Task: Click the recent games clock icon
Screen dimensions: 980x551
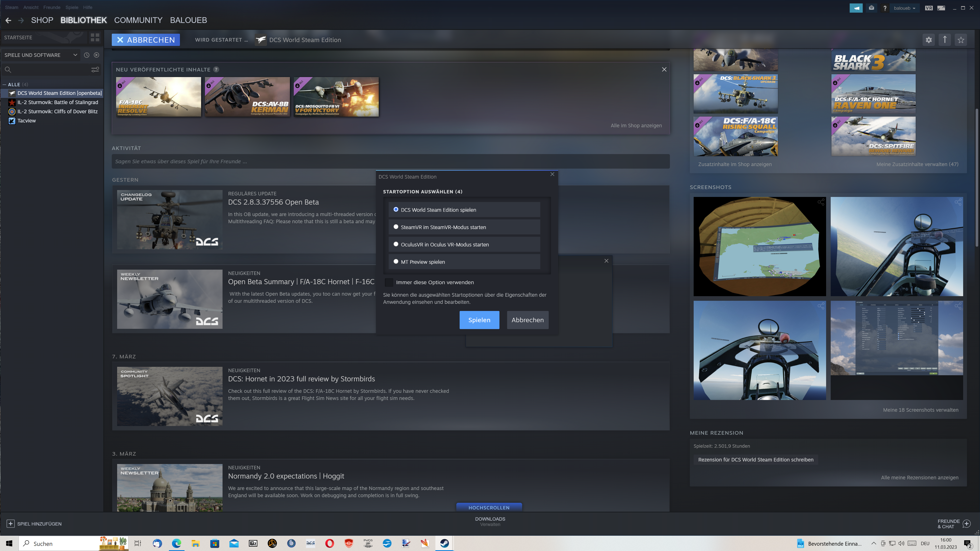Action: coord(87,55)
